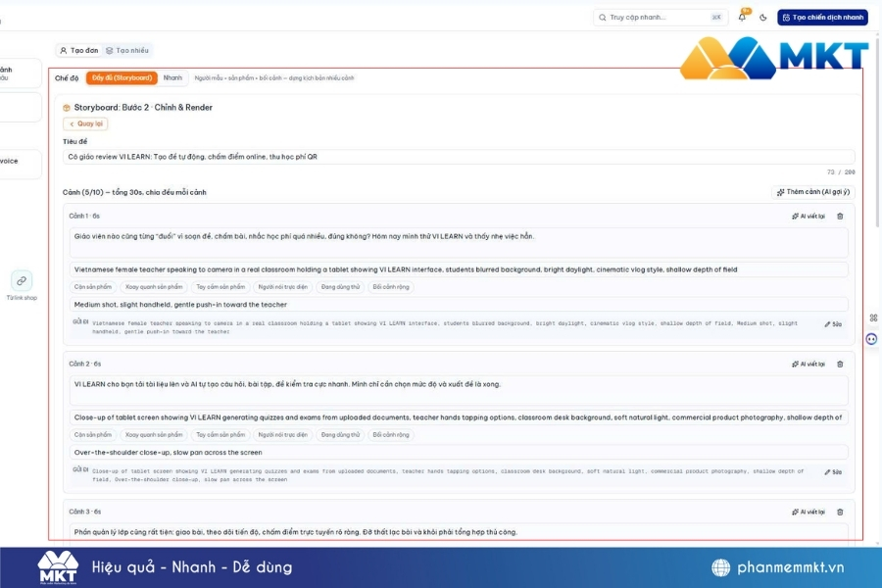Click the Cảnh (5/10) total duration text
The image size is (882, 588).
134,192
